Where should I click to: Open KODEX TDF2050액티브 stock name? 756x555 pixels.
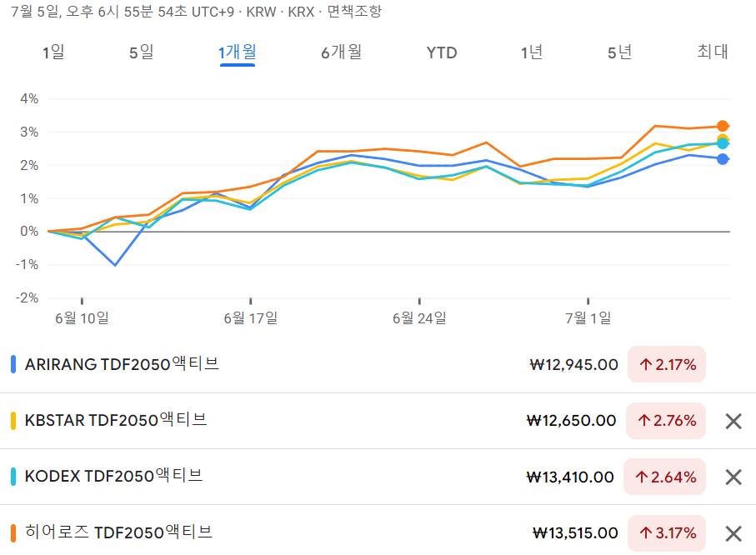pyautogui.click(x=114, y=476)
